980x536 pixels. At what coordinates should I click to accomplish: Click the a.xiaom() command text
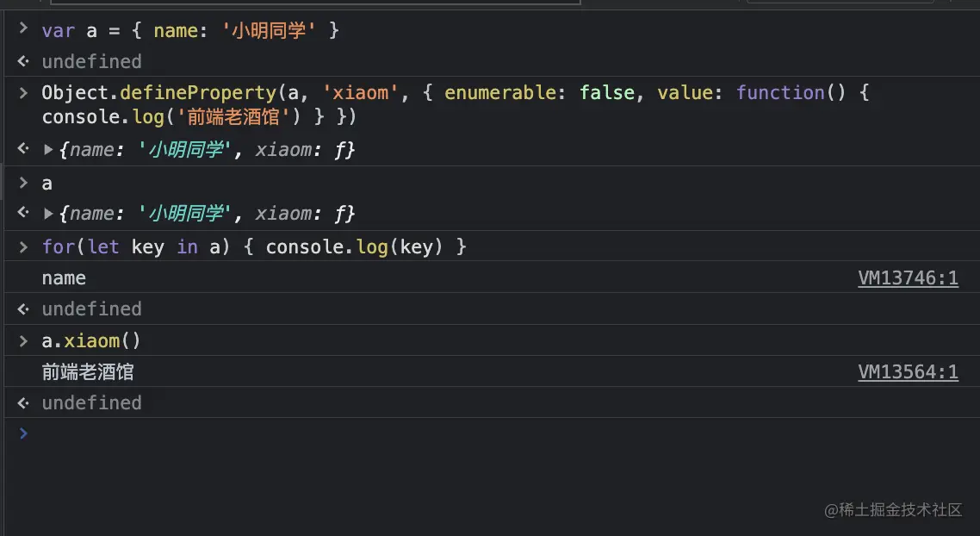91,341
